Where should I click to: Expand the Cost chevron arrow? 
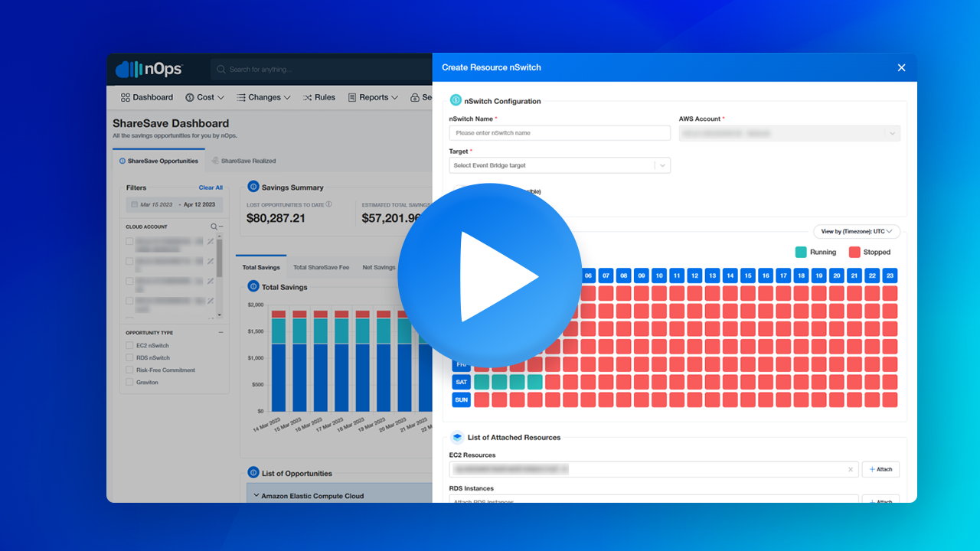pos(221,98)
